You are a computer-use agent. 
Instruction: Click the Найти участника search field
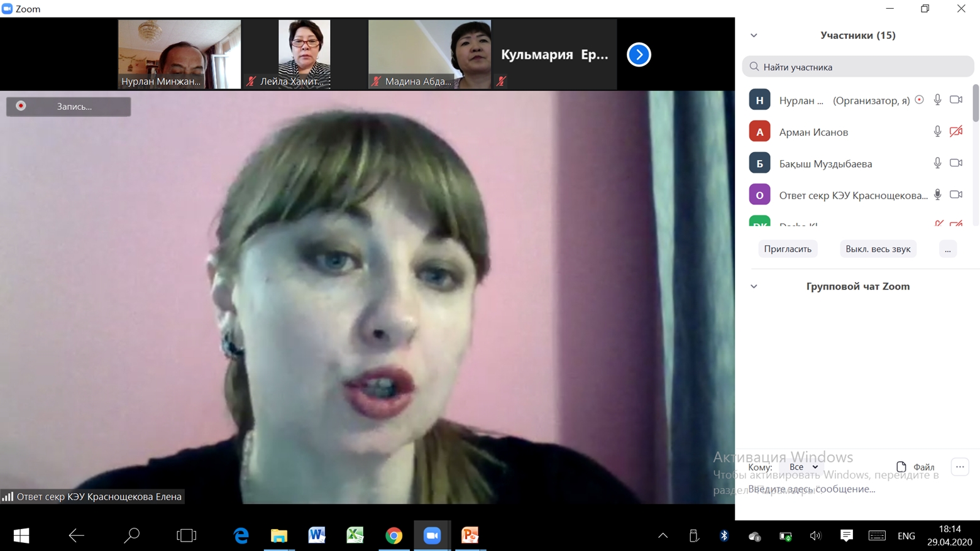[x=858, y=67]
